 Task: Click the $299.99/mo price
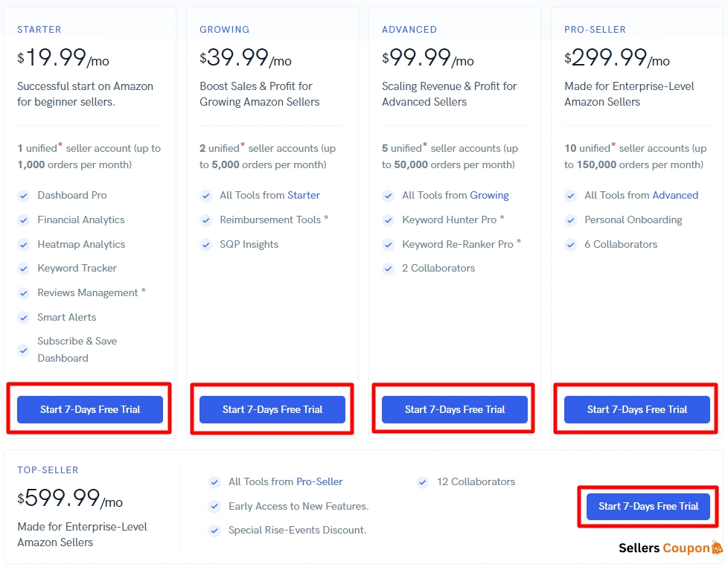(617, 58)
